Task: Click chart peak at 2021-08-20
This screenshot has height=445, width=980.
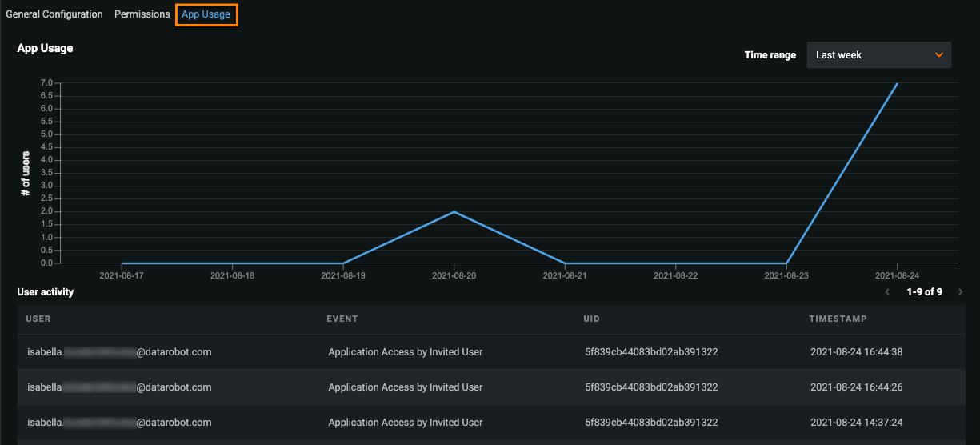Action: coord(454,212)
